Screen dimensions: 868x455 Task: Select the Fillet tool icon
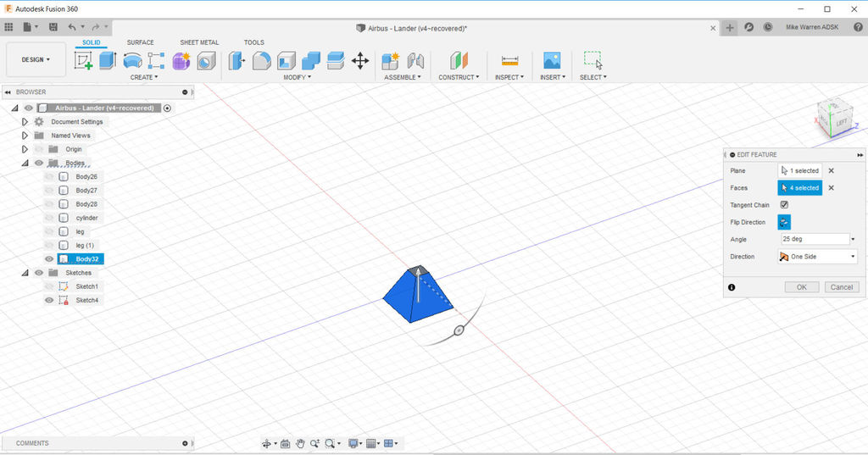[x=261, y=60]
